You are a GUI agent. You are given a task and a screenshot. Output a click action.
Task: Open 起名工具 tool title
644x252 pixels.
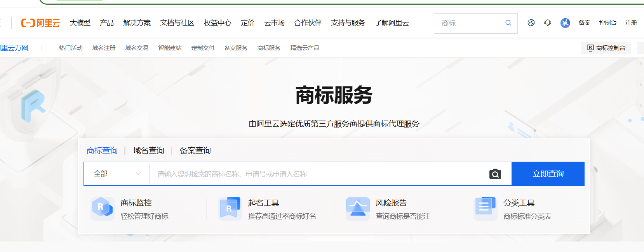click(263, 203)
